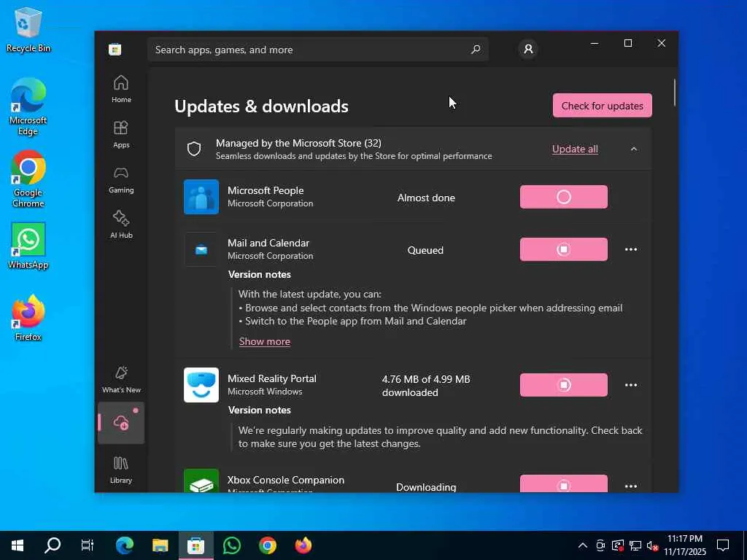The width and height of the screenshot is (747, 560).
Task: Click the search apps and games field
Action: (x=318, y=50)
